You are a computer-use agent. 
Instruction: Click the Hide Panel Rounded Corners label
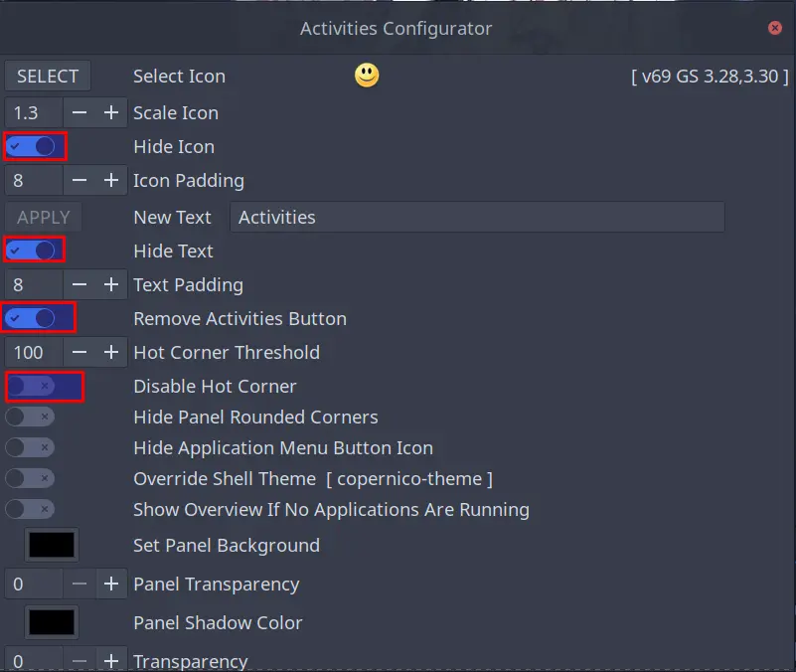pos(255,417)
